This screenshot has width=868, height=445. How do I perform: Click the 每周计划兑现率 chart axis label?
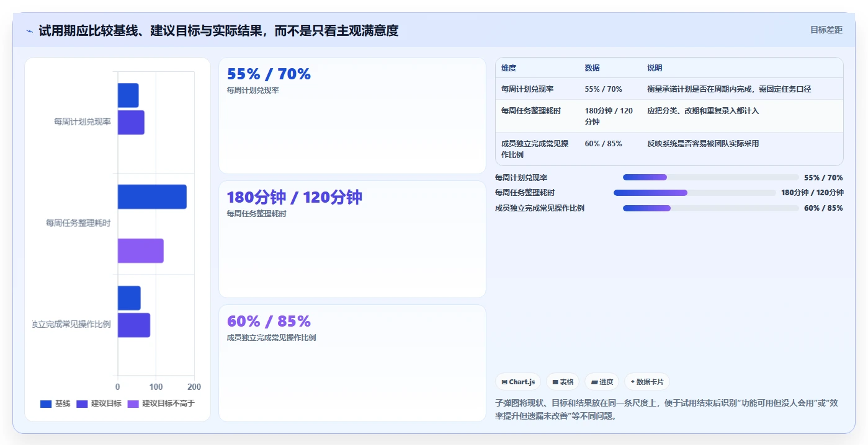(83, 121)
